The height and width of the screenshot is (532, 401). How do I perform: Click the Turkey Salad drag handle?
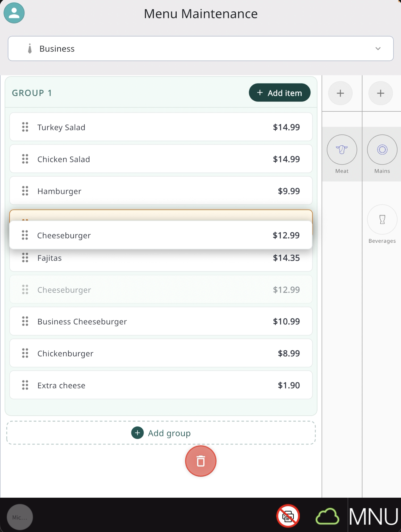[25, 127]
